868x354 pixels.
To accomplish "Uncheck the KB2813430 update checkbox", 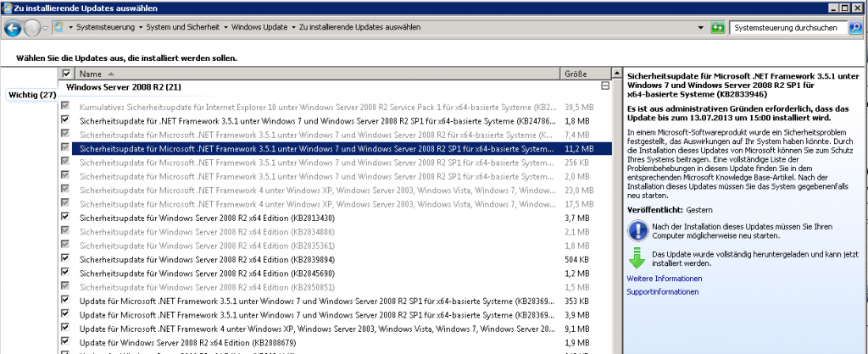I will coord(65,216).
